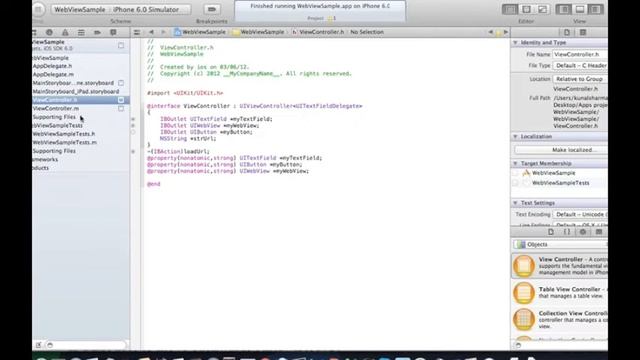The height and width of the screenshot is (360, 640).
Task: Jump to next issue arrow
Action: click(506, 32)
